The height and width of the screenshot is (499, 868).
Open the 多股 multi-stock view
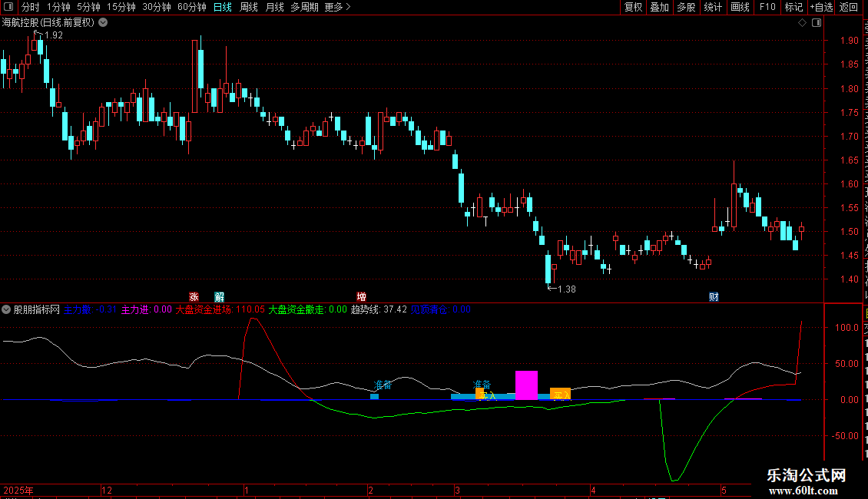click(686, 7)
